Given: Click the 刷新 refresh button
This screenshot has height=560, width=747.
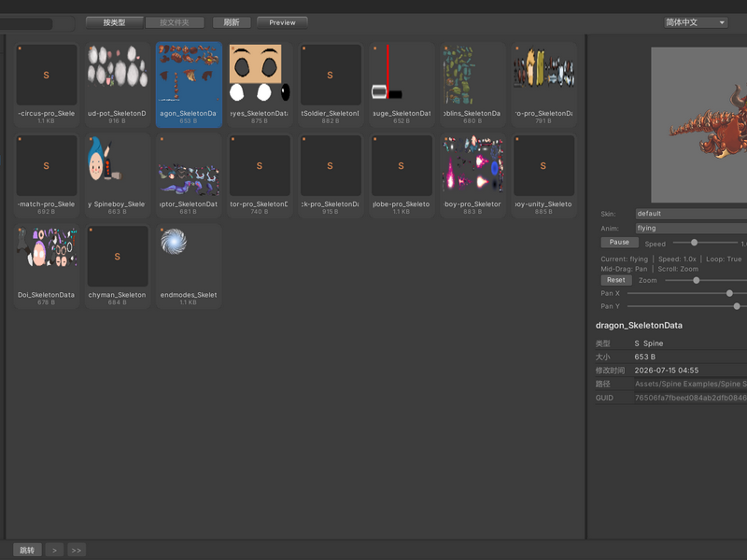Looking at the screenshot, I should click(x=232, y=22).
